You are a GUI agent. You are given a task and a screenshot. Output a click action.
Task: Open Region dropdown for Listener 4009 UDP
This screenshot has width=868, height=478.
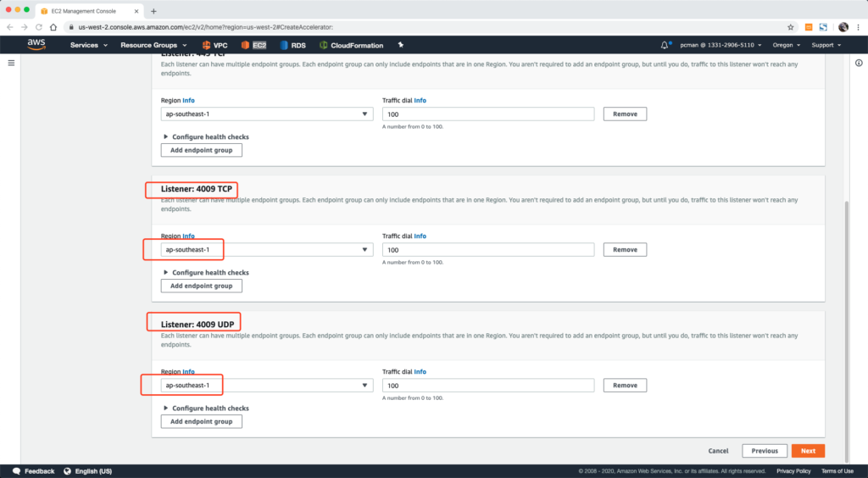[266, 386]
